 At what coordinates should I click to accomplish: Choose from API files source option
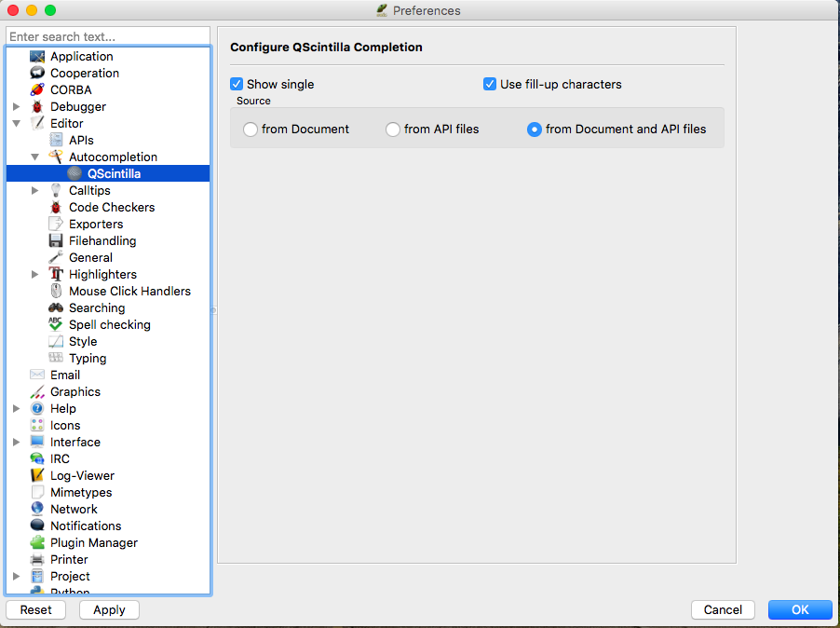[x=393, y=130]
